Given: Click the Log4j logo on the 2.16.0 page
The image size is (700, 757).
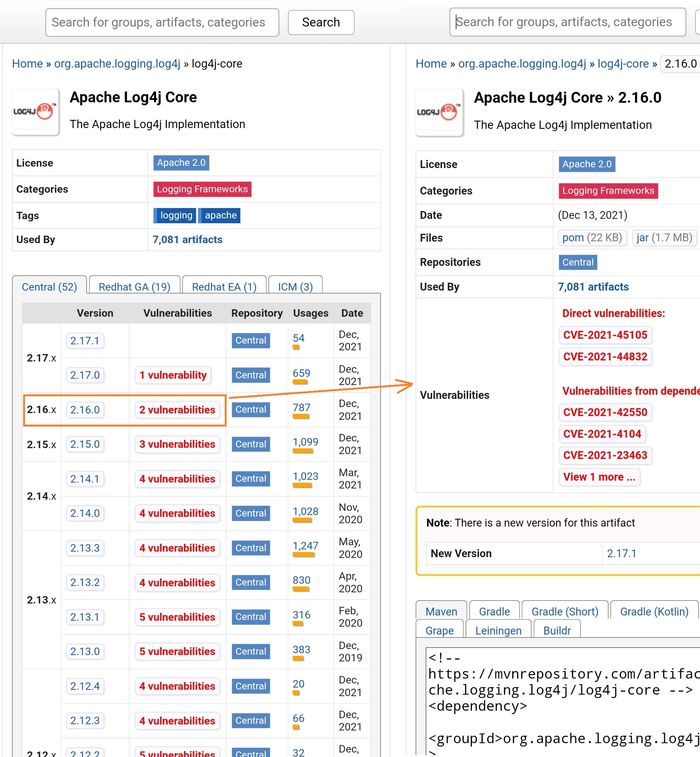Looking at the screenshot, I should point(439,112).
